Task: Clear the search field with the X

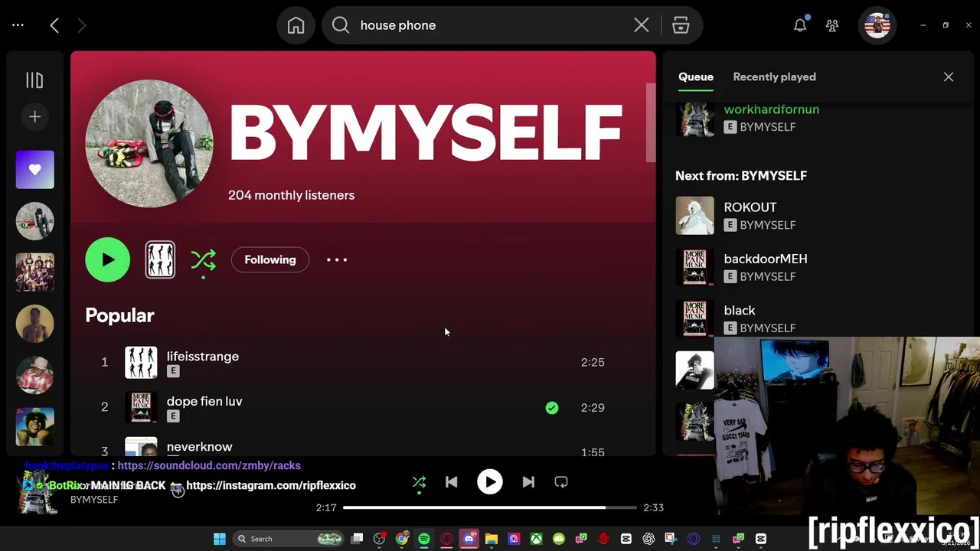Action: click(642, 25)
